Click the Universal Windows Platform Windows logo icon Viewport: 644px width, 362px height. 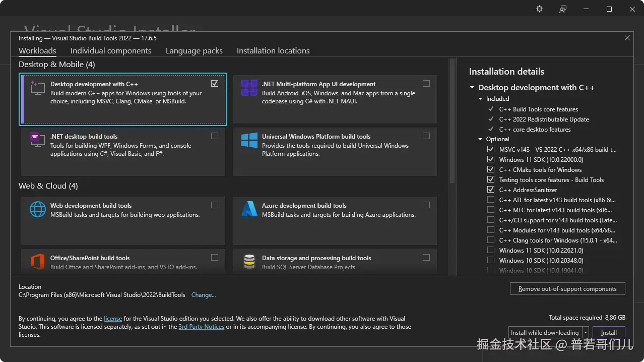pos(249,140)
